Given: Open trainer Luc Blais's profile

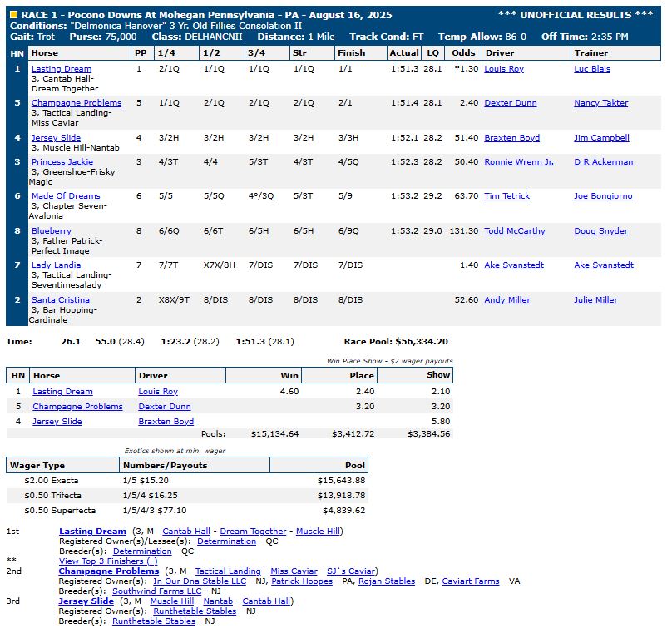Looking at the screenshot, I should pos(591,69).
